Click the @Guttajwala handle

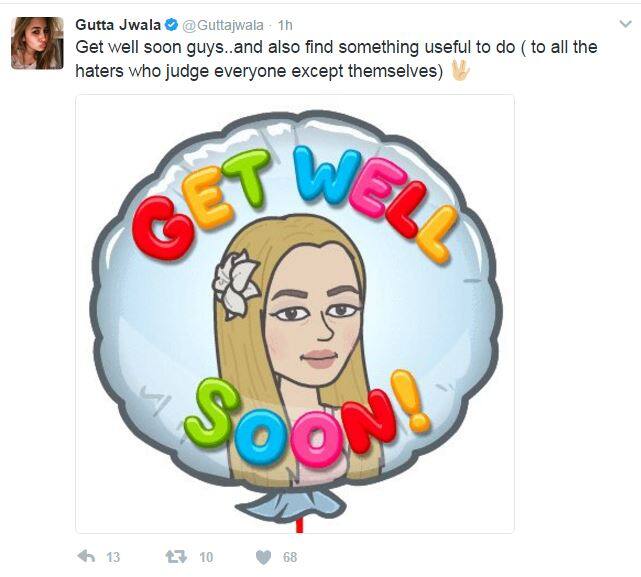pyautogui.click(x=224, y=25)
